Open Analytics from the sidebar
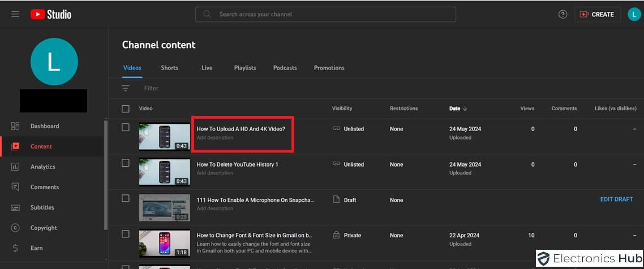The width and height of the screenshot is (644, 269). click(x=42, y=167)
